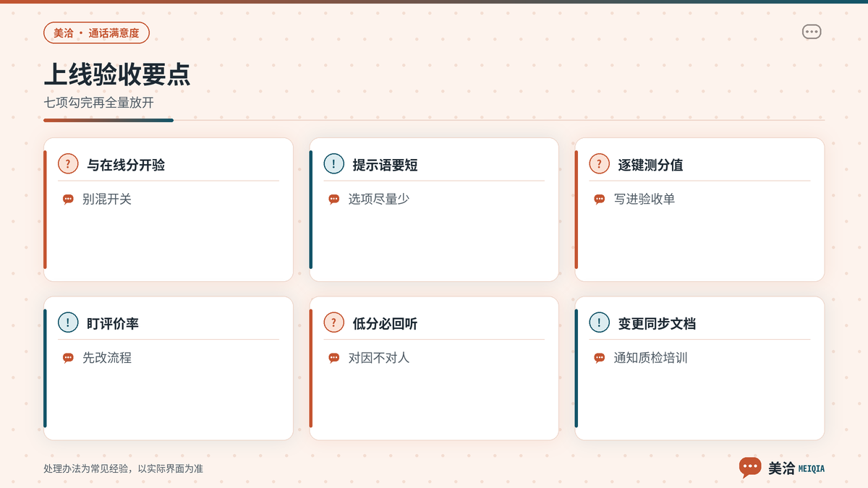868x488 pixels.
Task: Select the subtitle 七项勾完再全量放开
Action: [x=99, y=103]
